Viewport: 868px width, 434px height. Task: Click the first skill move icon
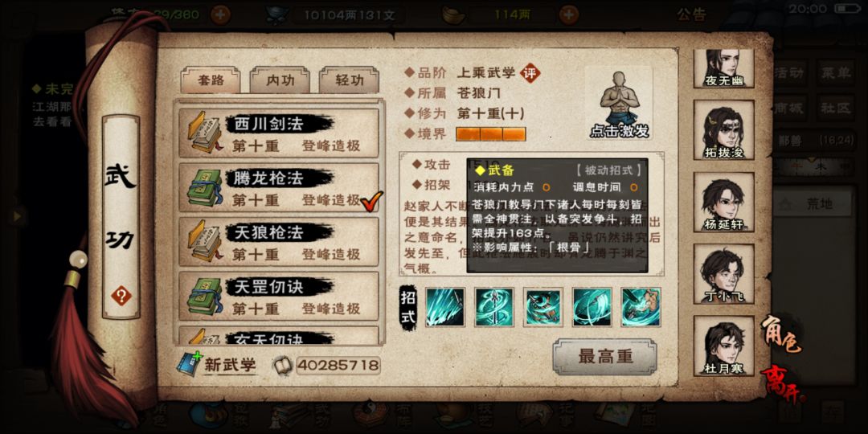click(445, 307)
